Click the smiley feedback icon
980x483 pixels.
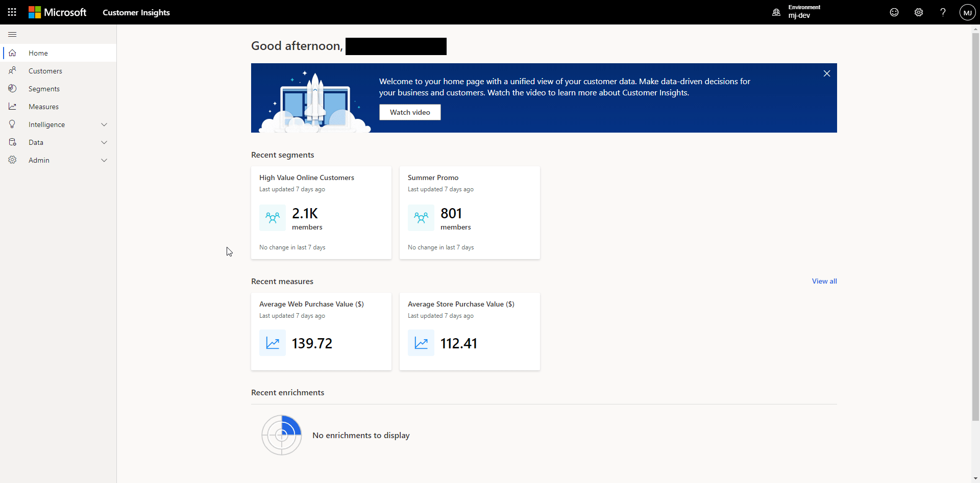coord(894,12)
